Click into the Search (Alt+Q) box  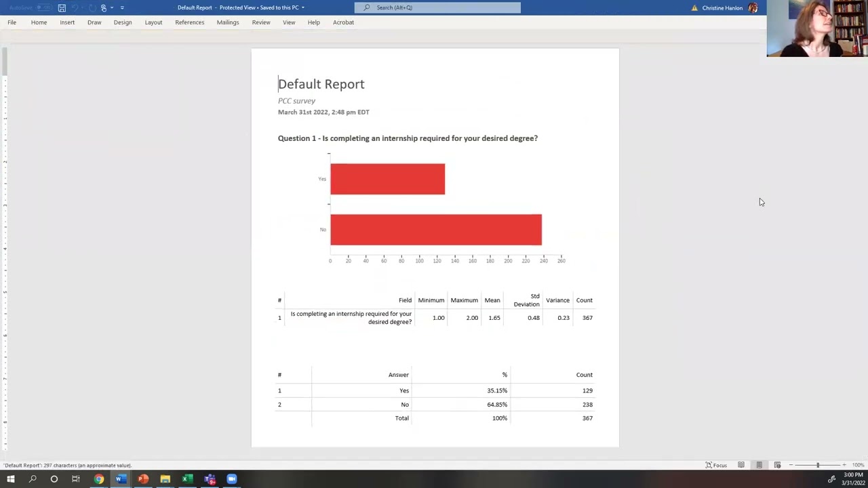coord(437,7)
